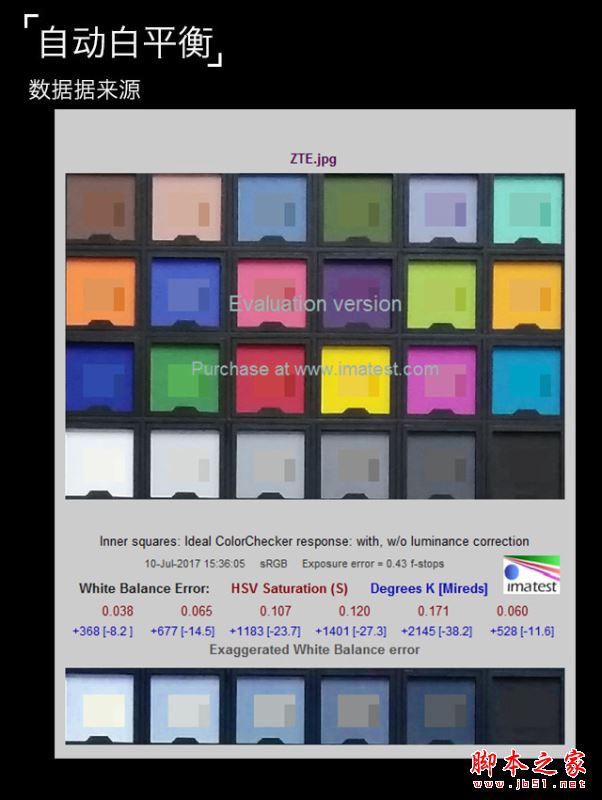Image resolution: width=602 pixels, height=800 pixels.
Task: Click the ZTE.jpg file title
Action: pyautogui.click(x=313, y=159)
